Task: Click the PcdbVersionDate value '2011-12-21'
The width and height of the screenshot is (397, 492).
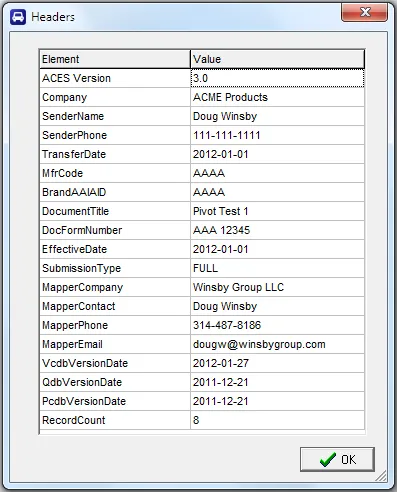Action: pos(277,401)
